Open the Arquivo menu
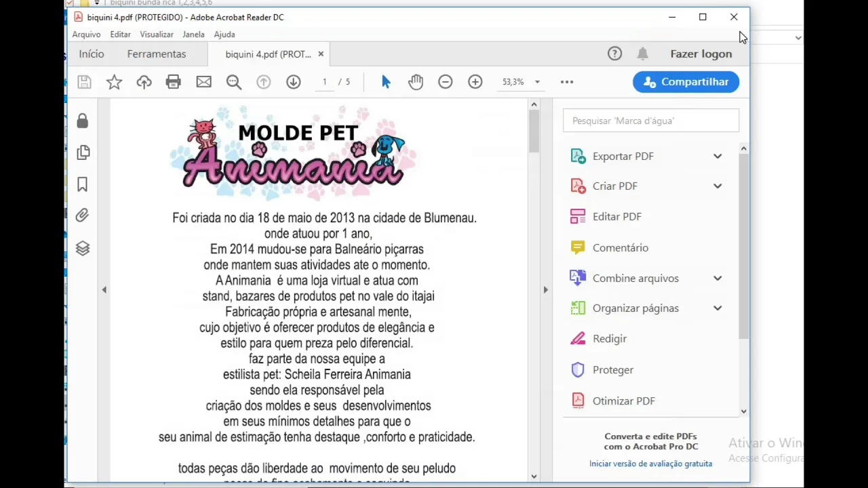Screen dimensions: 868x488 86,35
